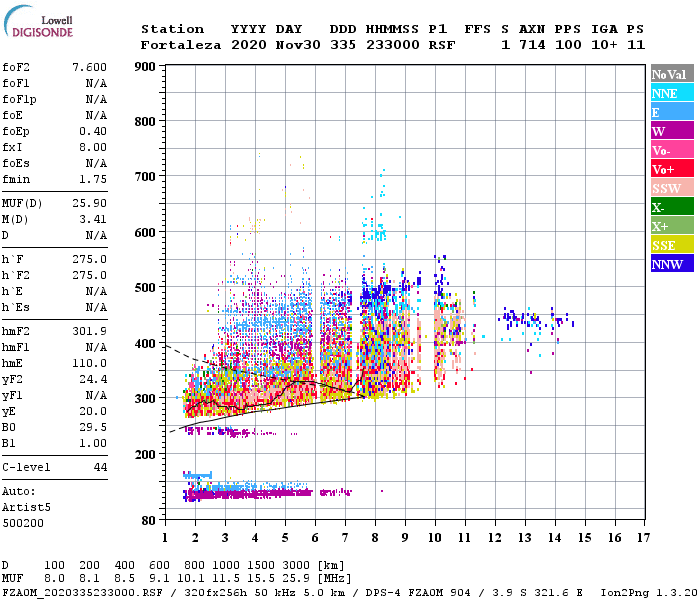Click the AXN value 714

coord(532,45)
